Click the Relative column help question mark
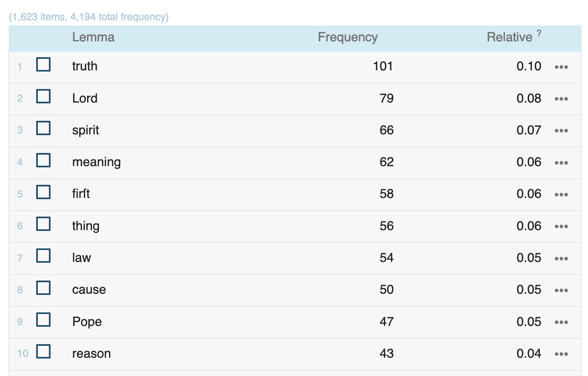The height and width of the screenshot is (376, 588). pyautogui.click(x=539, y=33)
